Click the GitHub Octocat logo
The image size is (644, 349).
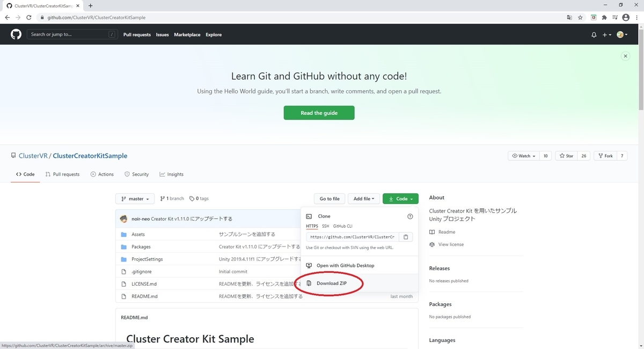point(16,34)
